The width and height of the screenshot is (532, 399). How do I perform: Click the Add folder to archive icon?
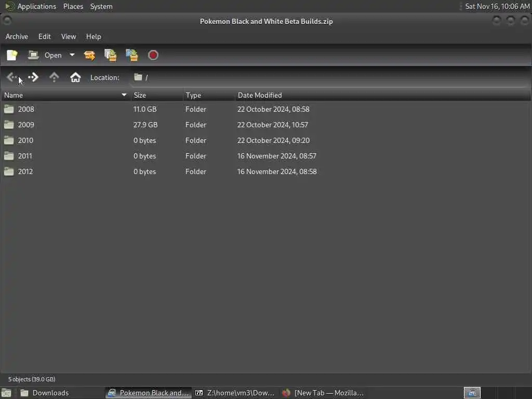pyautogui.click(x=132, y=55)
